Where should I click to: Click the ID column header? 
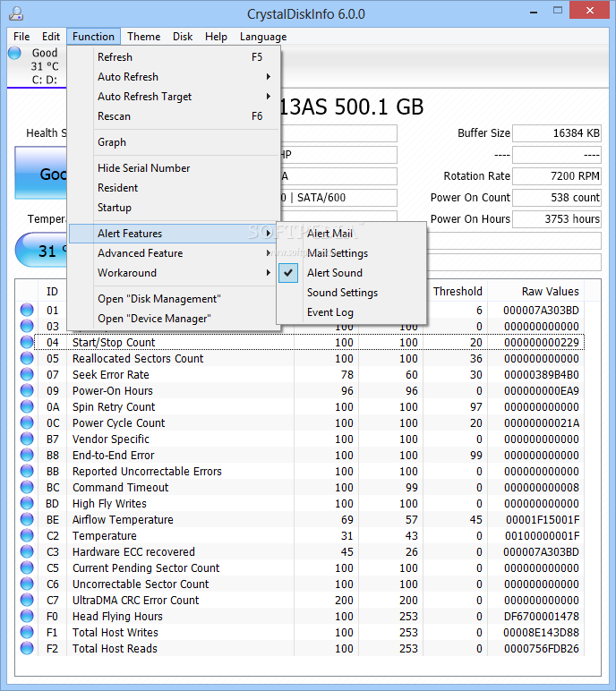(52, 291)
